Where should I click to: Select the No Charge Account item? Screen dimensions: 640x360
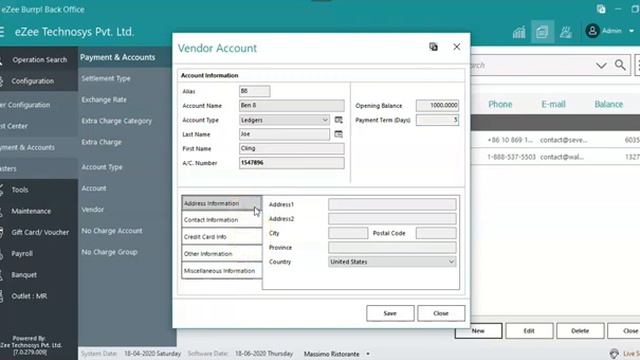coord(112,231)
